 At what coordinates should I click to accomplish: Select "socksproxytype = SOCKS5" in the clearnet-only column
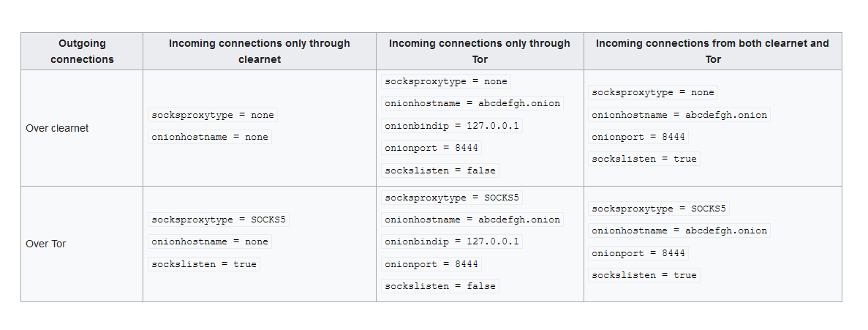[219, 220]
